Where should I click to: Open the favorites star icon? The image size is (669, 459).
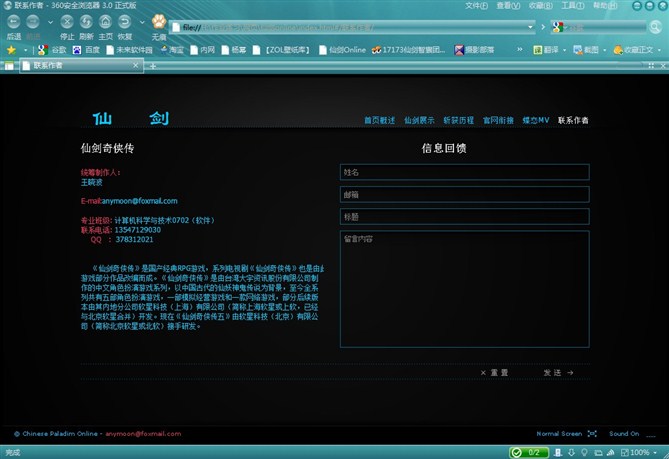coord(11,50)
